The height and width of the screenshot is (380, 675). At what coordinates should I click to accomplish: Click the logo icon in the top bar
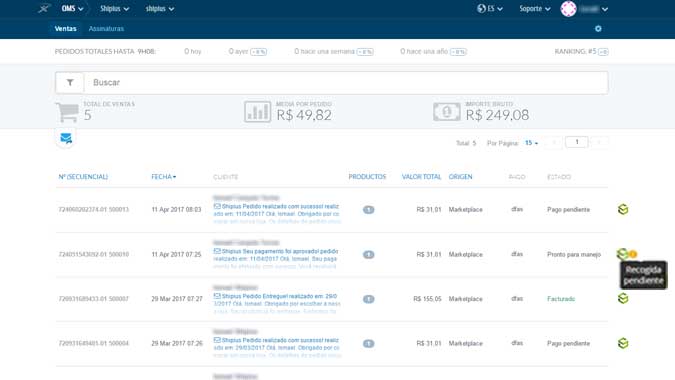coord(43,8)
